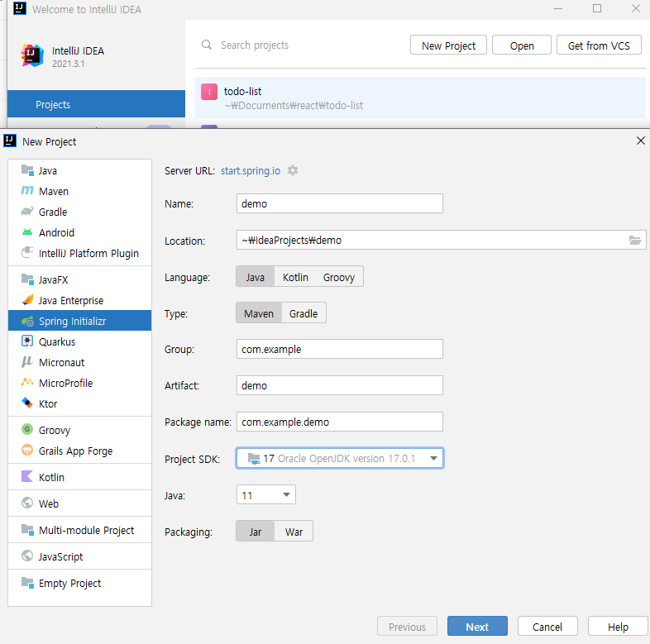Viewport: 650px width, 644px height.
Task: Click the Empty Project folder icon
Action: 27,583
